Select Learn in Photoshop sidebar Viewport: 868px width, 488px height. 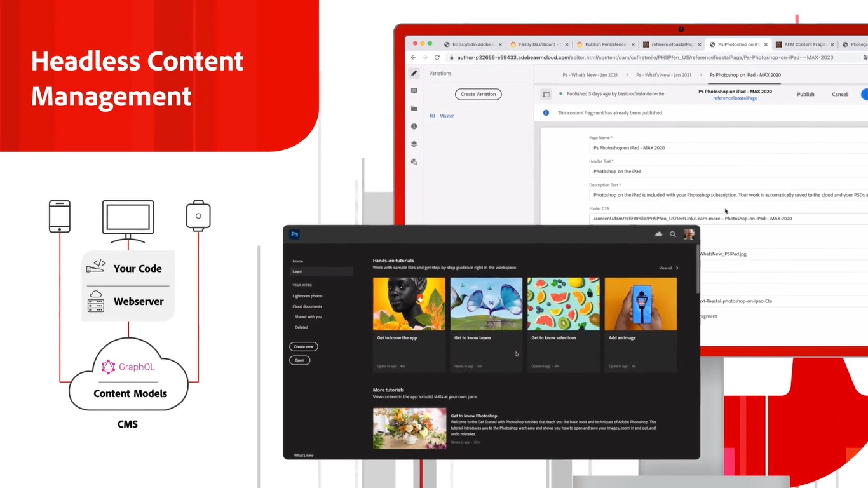(x=321, y=271)
